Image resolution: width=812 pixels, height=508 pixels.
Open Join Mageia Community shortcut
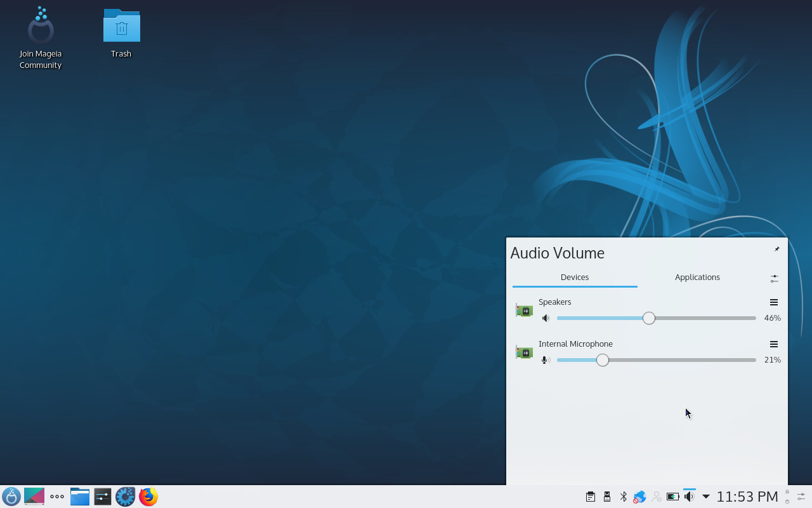(40, 27)
